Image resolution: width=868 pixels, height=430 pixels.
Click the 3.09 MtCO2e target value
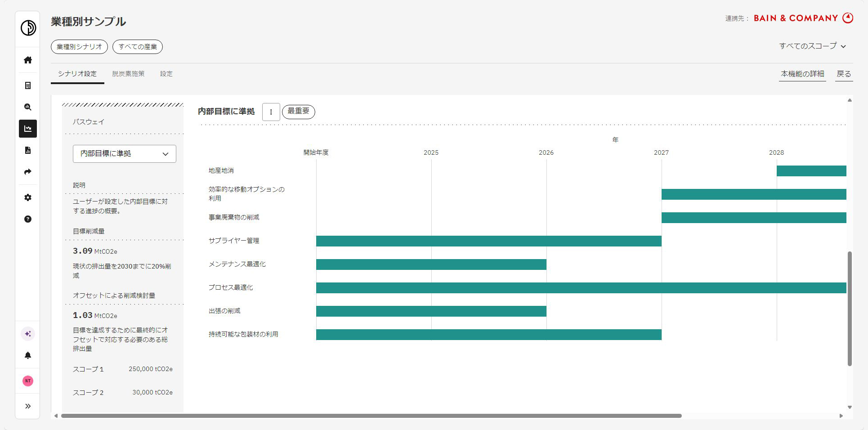[x=95, y=251]
